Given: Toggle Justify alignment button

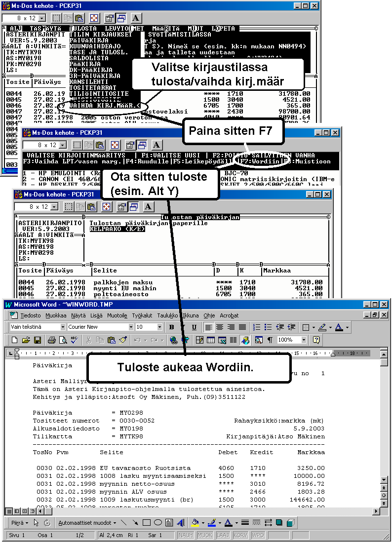Looking at the screenshot, I should pos(242,327).
